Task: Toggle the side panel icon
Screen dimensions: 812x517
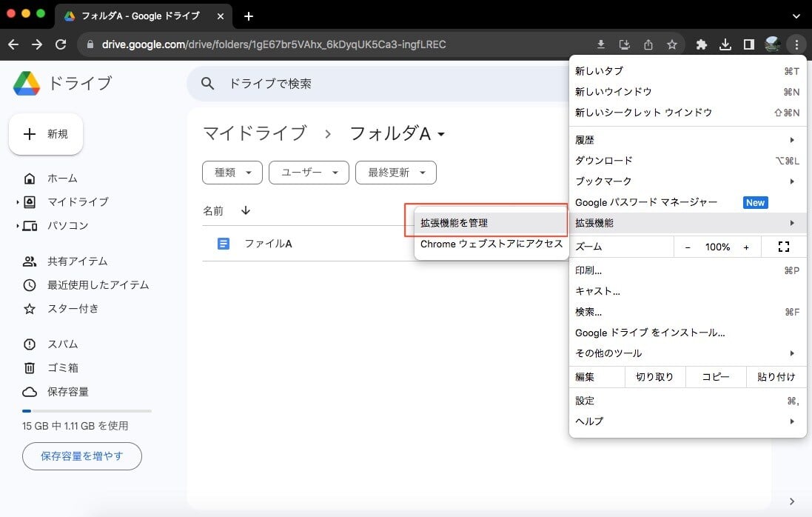Action: [x=749, y=44]
